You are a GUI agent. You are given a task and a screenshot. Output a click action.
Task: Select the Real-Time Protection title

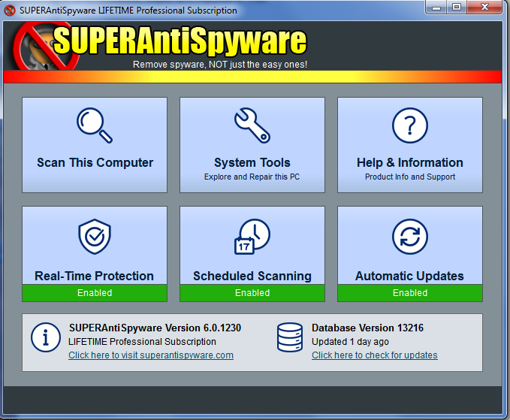coord(94,276)
